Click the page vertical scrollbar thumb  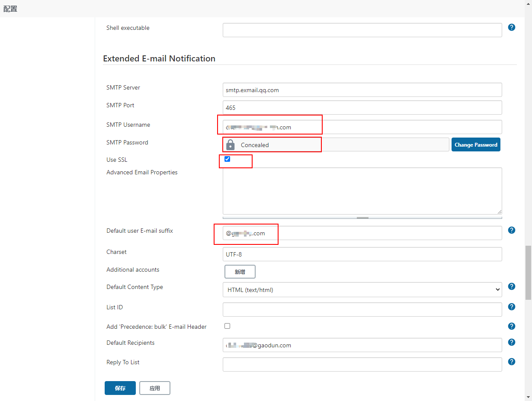tap(528, 273)
